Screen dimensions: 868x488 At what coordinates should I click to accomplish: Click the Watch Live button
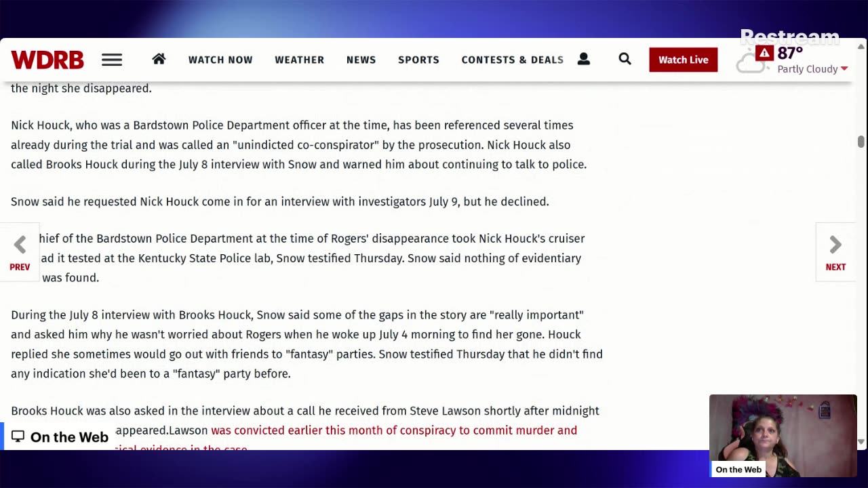(x=683, y=60)
